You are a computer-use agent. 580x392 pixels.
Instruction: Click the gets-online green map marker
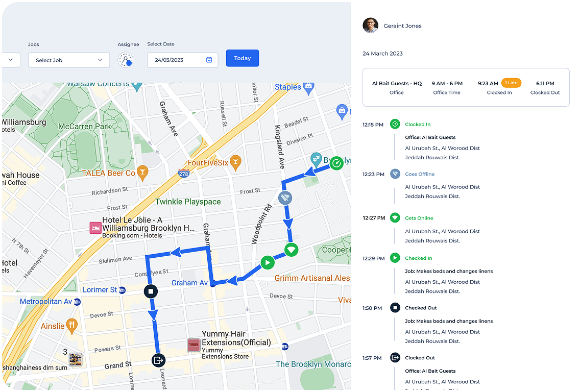(x=292, y=250)
